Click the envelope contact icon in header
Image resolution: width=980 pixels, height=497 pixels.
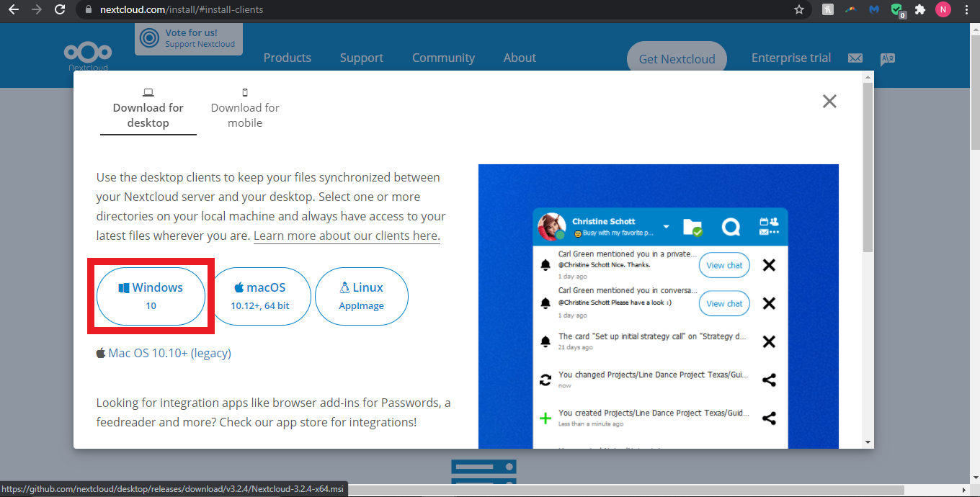855,58
